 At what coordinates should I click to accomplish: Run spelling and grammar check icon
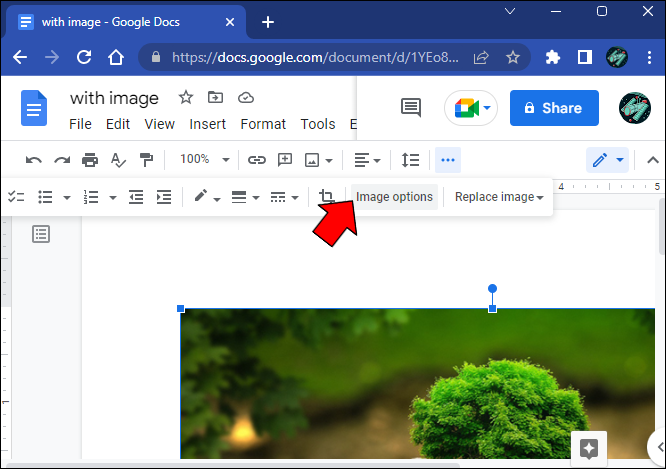[x=118, y=160]
